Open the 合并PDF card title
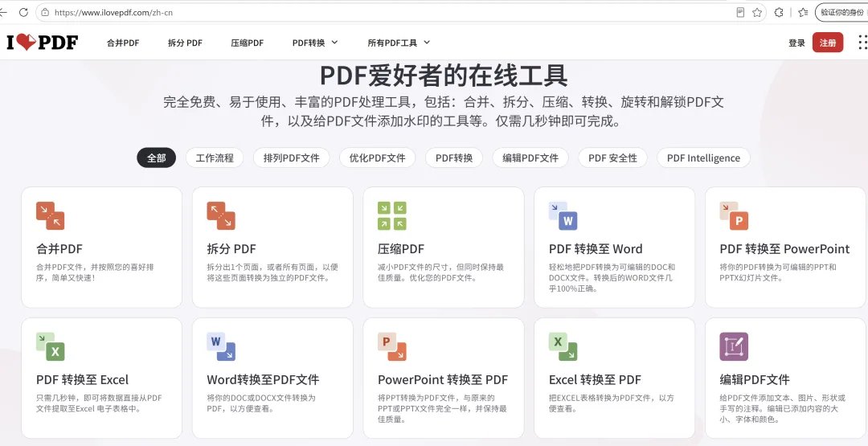Image resolution: width=868 pixels, height=446 pixels. 59,249
